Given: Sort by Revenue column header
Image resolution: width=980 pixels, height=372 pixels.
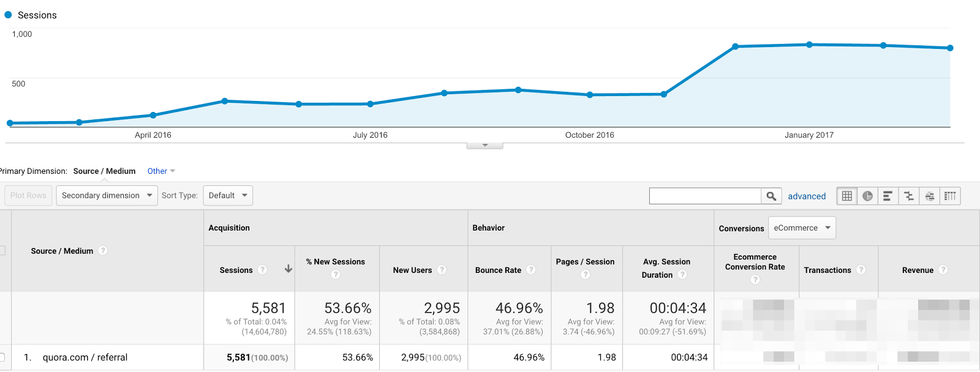Looking at the screenshot, I should point(918,270).
